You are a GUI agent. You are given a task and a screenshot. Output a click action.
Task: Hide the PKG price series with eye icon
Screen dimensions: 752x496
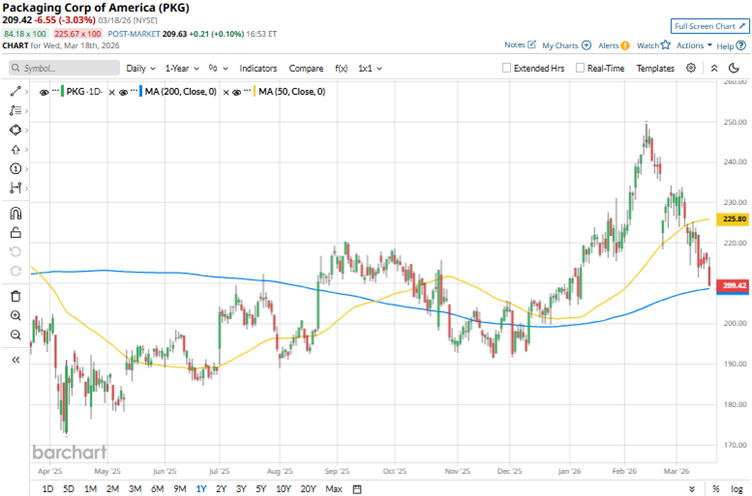coord(45,91)
